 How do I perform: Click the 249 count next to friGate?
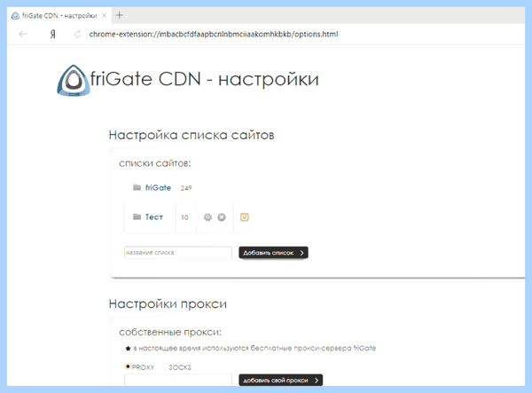(186, 188)
